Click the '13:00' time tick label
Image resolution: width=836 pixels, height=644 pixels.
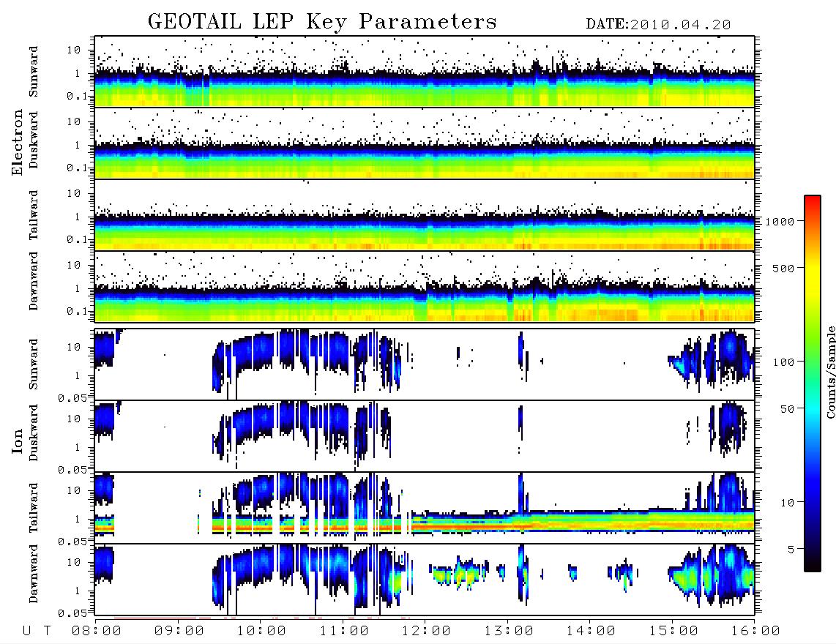click(509, 631)
